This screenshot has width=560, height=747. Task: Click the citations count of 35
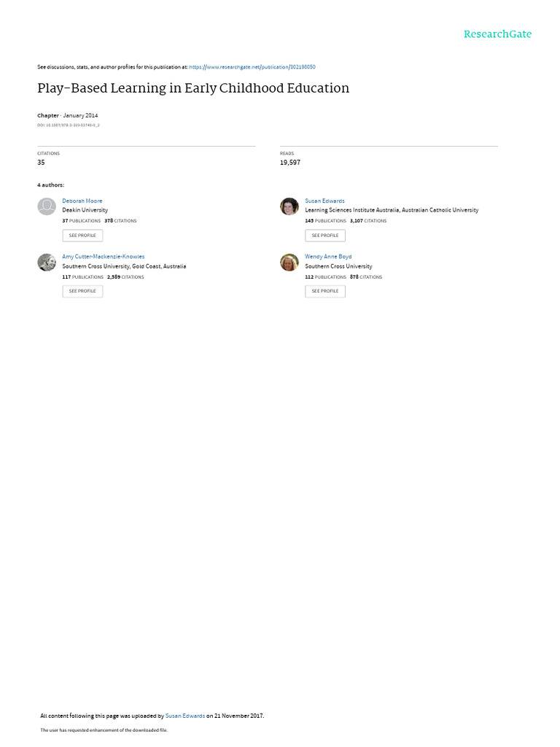pos(41,163)
